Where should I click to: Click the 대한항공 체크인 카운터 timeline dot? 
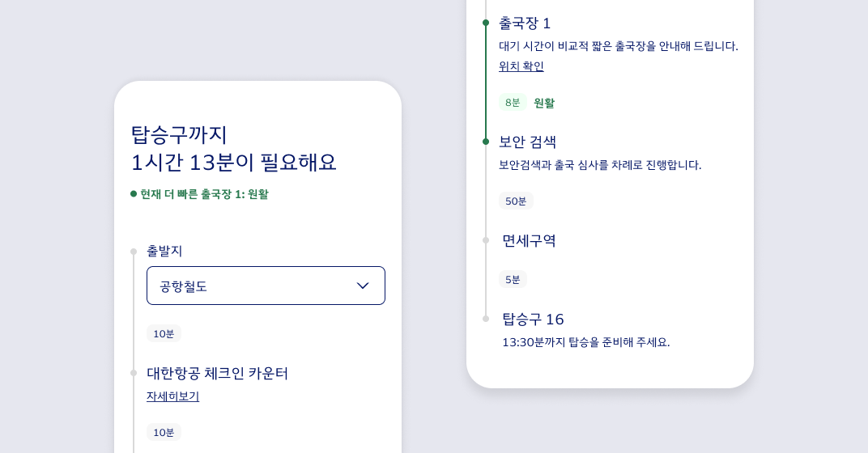[x=134, y=373]
